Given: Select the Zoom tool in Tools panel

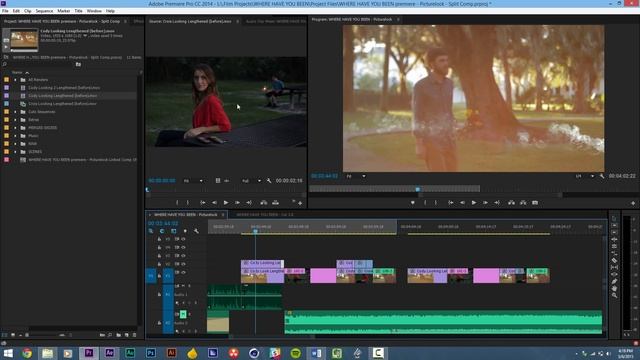Looking at the screenshot, I should coord(614,295).
